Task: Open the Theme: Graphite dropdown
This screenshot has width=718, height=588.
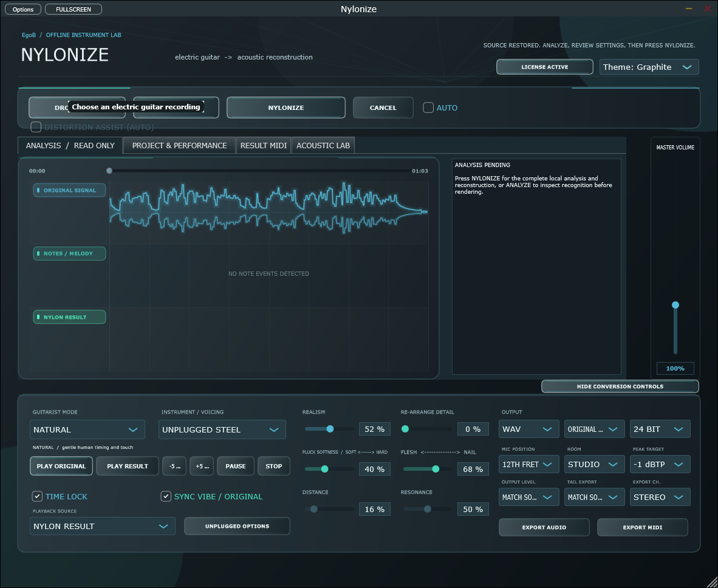Action: coord(649,67)
